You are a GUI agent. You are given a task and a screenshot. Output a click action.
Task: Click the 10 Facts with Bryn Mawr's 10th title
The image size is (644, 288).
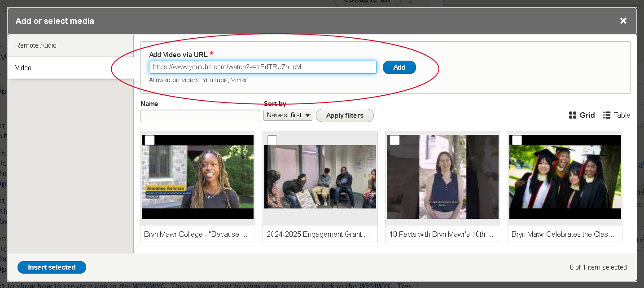[x=441, y=234]
